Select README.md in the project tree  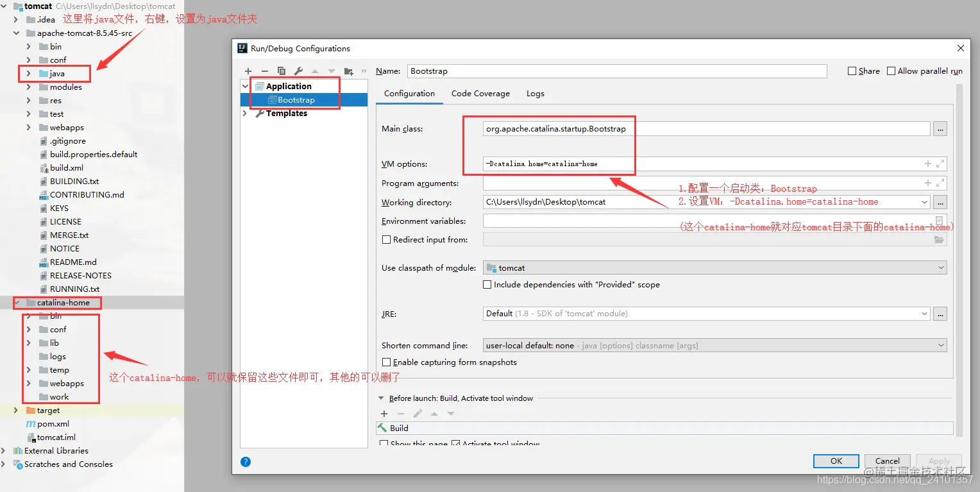[x=73, y=262]
